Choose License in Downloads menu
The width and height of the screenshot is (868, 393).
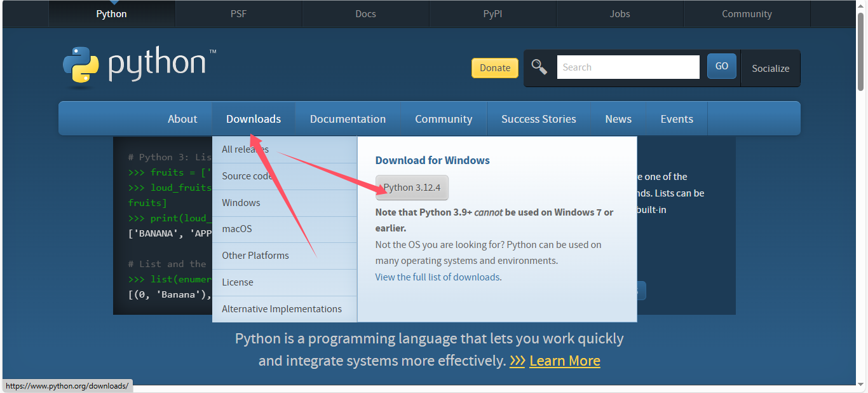[x=285, y=282]
